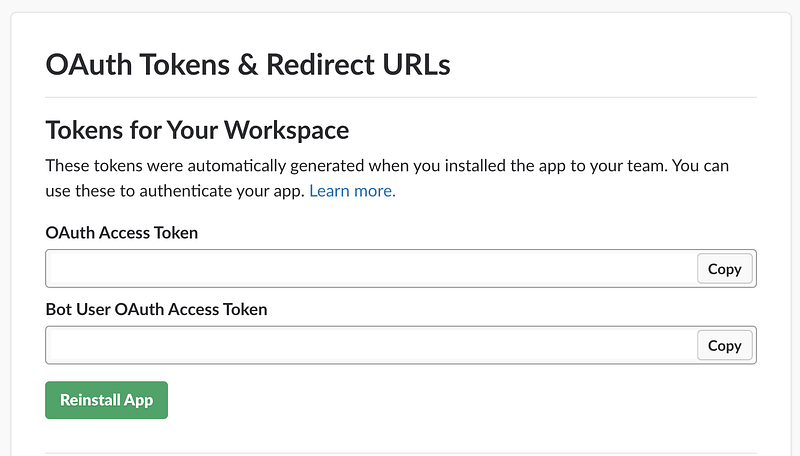The width and height of the screenshot is (800, 456).
Task: Click the first line of the tokens description
Action: click(x=387, y=166)
